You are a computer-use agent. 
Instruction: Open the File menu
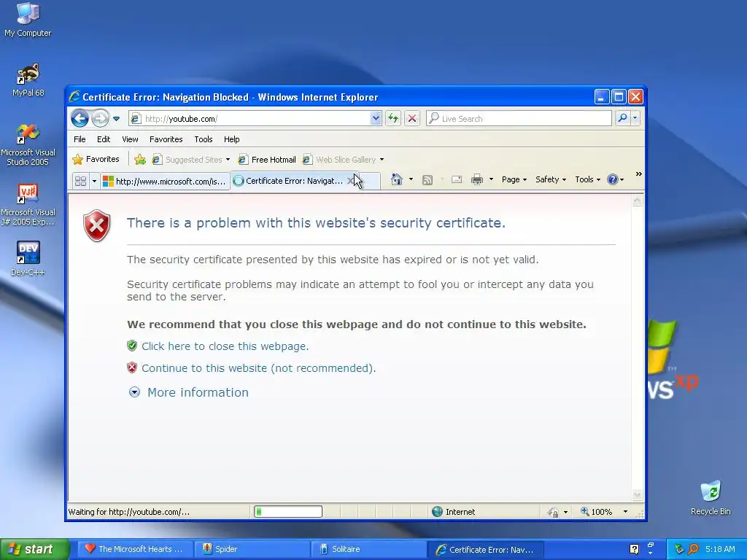80,139
